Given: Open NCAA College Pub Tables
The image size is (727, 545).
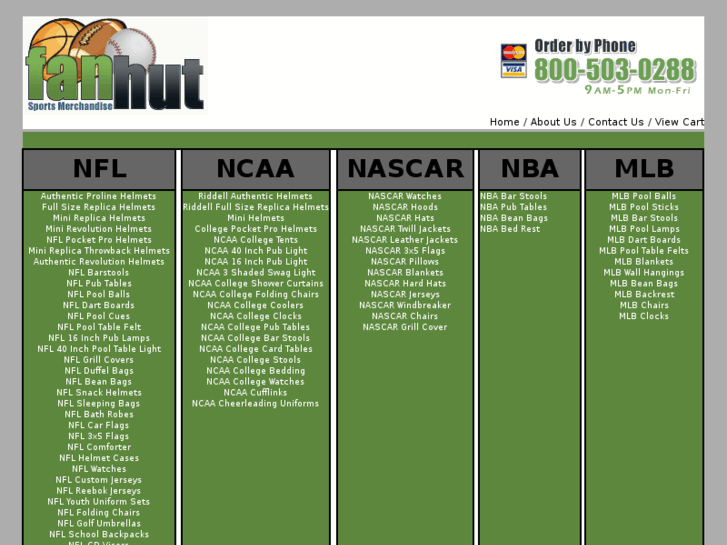Looking at the screenshot, I should [x=255, y=327].
